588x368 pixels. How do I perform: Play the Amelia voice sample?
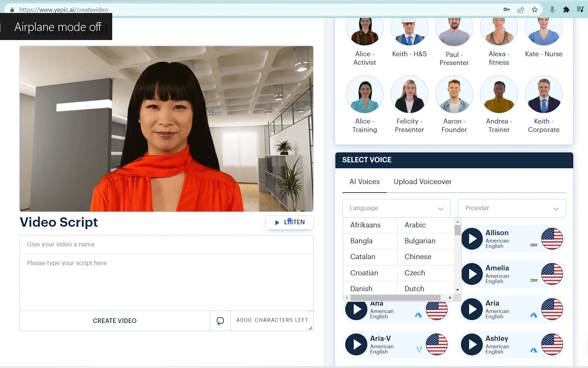[x=472, y=274]
